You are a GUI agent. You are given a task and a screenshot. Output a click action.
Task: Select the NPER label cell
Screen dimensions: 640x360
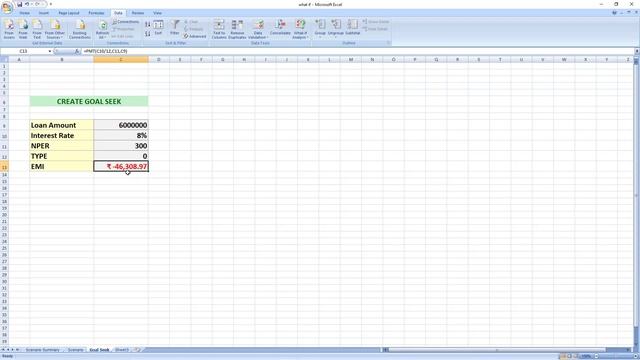[62, 146]
